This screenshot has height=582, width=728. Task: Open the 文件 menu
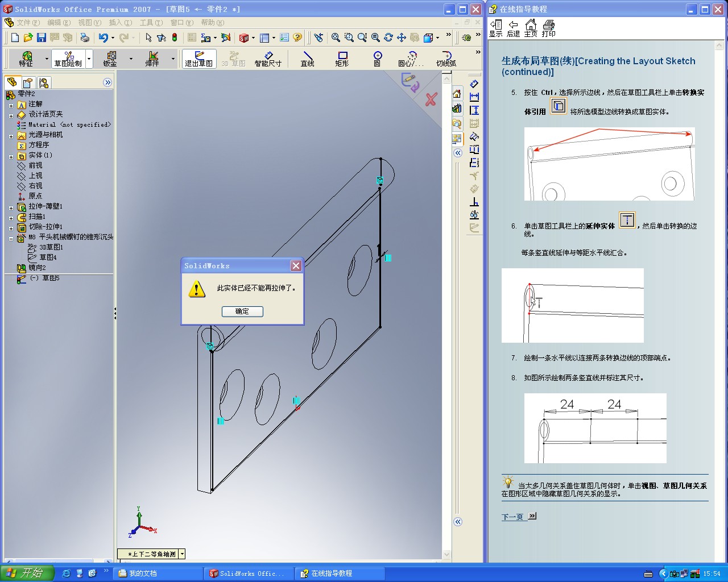point(28,23)
